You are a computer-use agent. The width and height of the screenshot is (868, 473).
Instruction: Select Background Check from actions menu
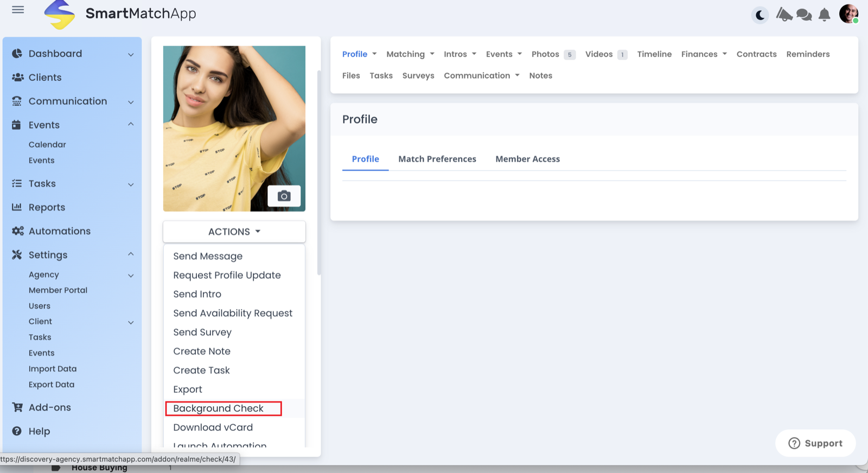point(218,408)
